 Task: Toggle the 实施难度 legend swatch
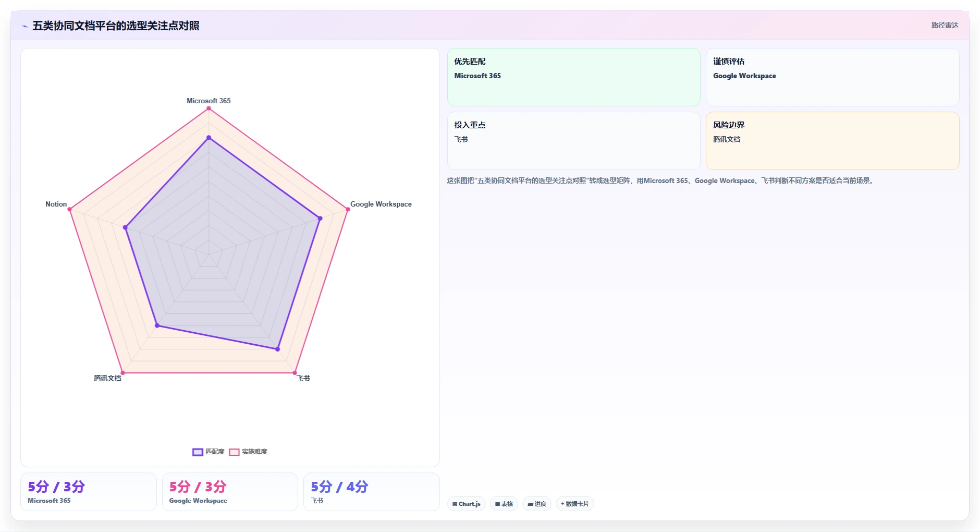234,452
